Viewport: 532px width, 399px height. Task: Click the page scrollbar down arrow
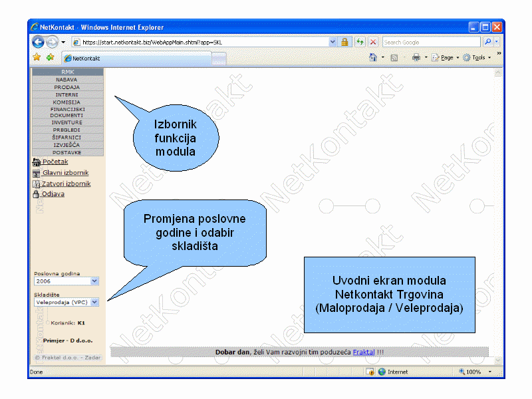[x=498, y=360]
